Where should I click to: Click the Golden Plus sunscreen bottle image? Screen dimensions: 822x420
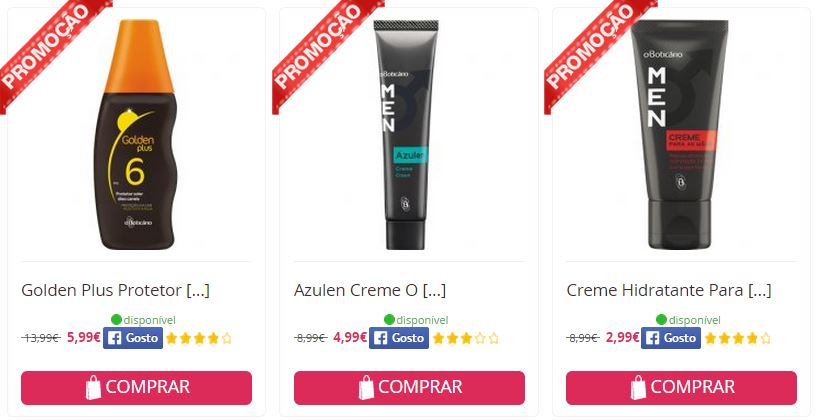tap(136, 134)
